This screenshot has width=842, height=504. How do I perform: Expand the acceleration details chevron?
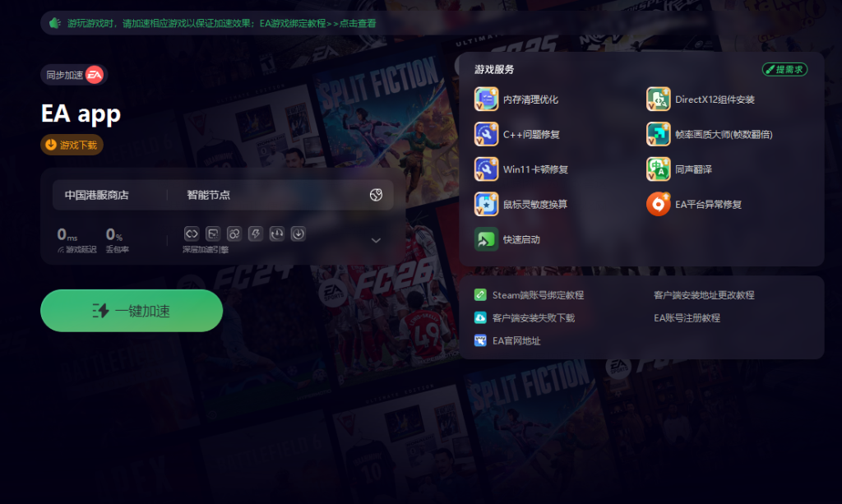[x=376, y=240]
